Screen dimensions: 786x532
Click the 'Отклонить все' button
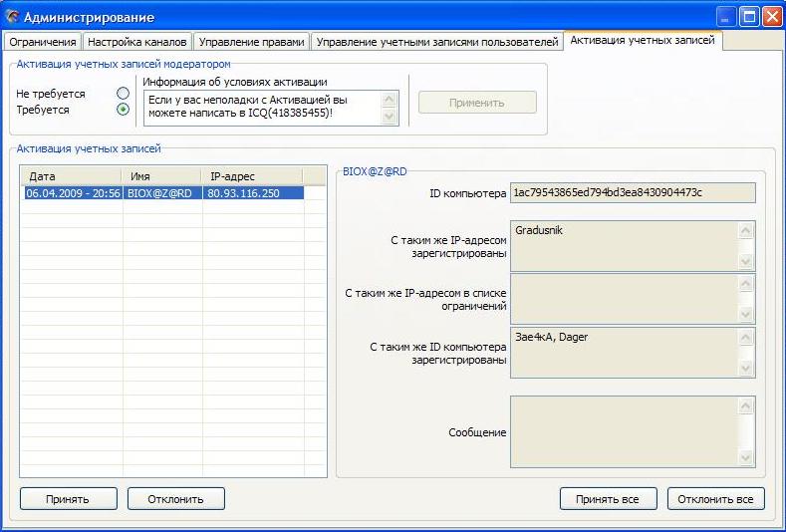point(716,498)
